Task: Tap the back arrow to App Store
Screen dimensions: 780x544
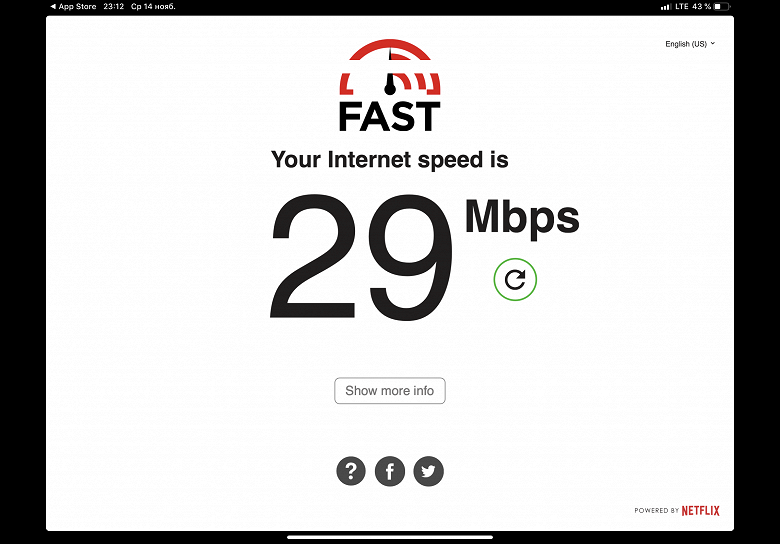Action: [53, 6]
